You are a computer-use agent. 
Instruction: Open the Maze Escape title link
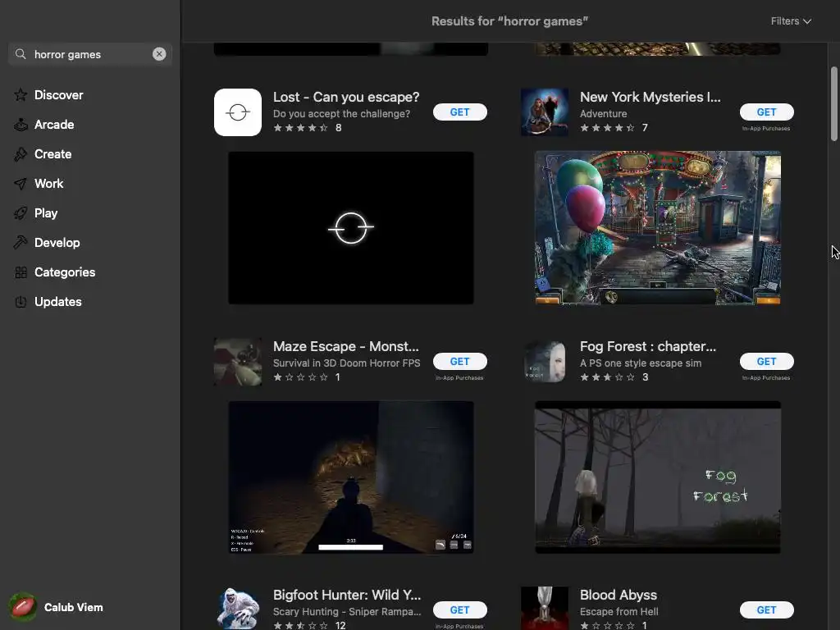point(346,347)
